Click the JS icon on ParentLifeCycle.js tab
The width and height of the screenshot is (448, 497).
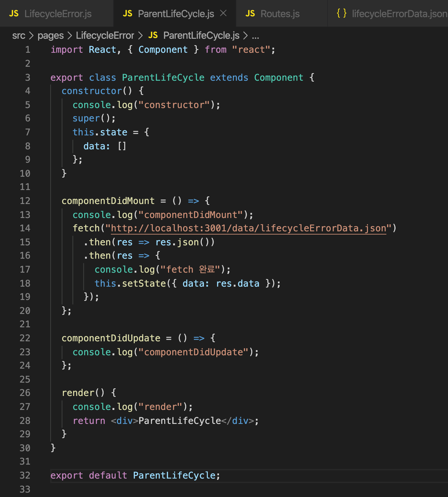(127, 14)
